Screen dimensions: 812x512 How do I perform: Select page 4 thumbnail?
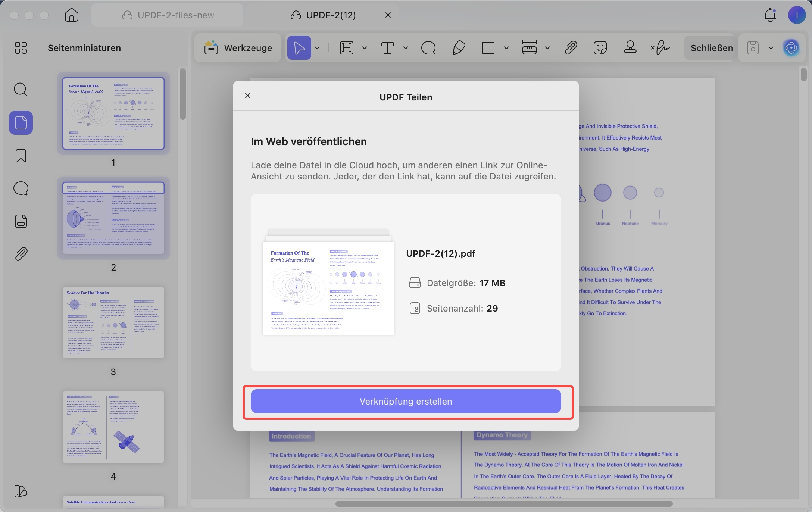pos(113,427)
